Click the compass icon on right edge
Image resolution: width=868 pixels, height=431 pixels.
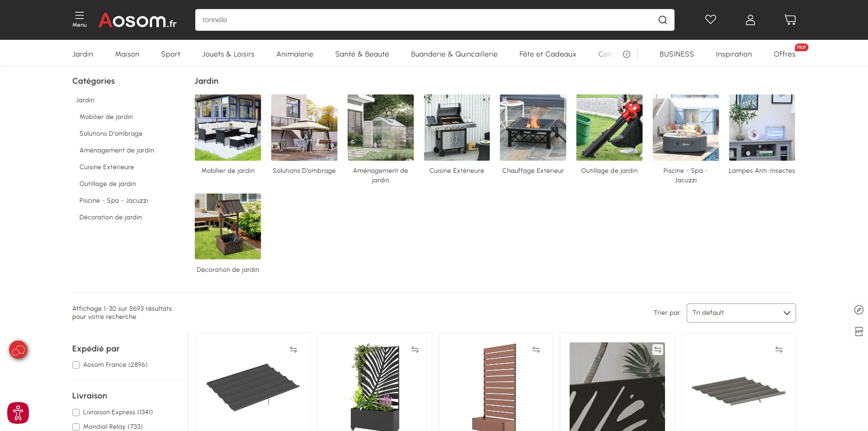click(x=859, y=310)
